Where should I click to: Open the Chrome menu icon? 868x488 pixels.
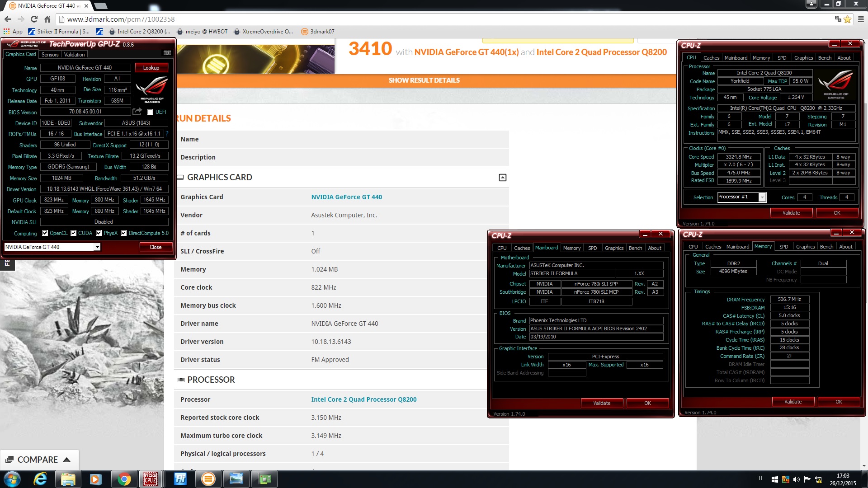tap(861, 19)
